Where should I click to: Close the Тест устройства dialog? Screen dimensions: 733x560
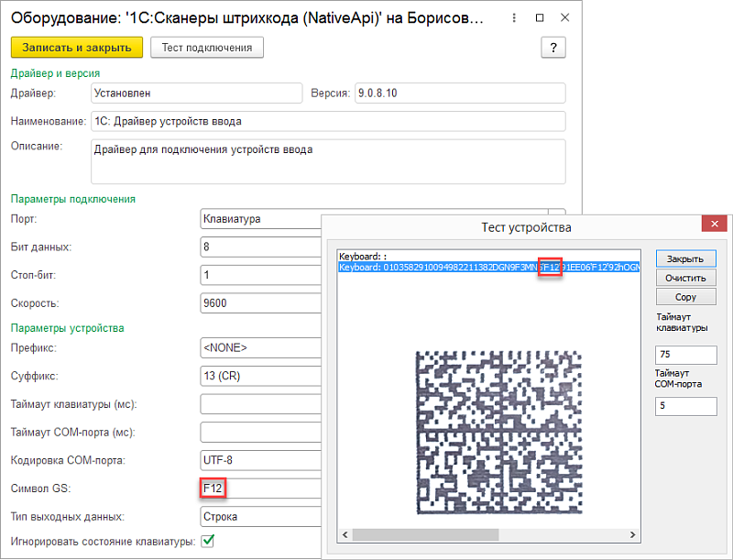[716, 225]
